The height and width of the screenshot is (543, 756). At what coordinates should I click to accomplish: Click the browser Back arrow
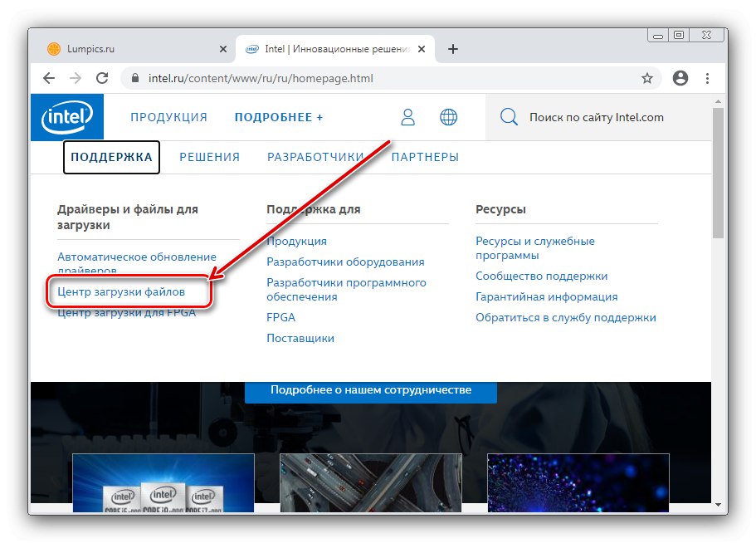pos(49,78)
